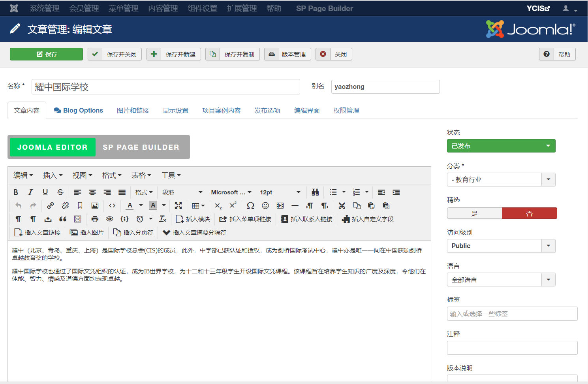The height and width of the screenshot is (384, 588).
Task: Insert special character omega icon
Action: (250, 206)
